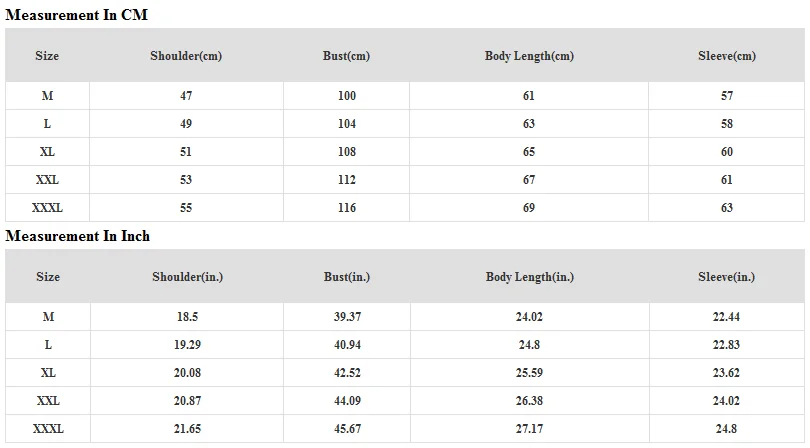
Task: Select the bust value 44.09
Action: click(347, 400)
